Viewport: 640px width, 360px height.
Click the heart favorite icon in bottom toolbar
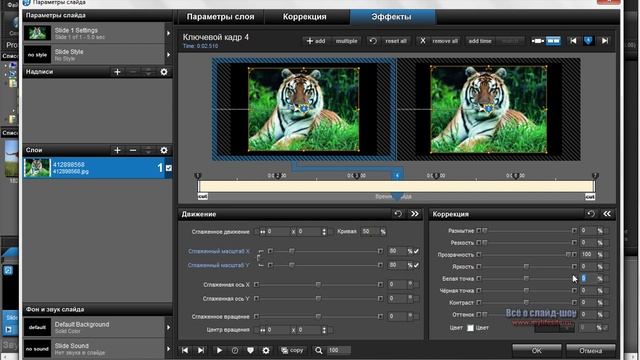250,350
